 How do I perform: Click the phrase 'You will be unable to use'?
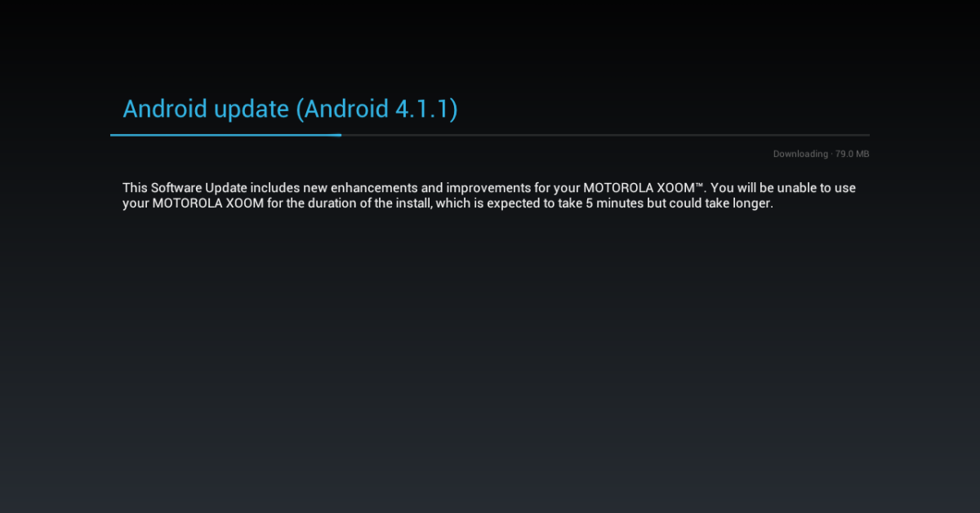[x=784, y=188]
